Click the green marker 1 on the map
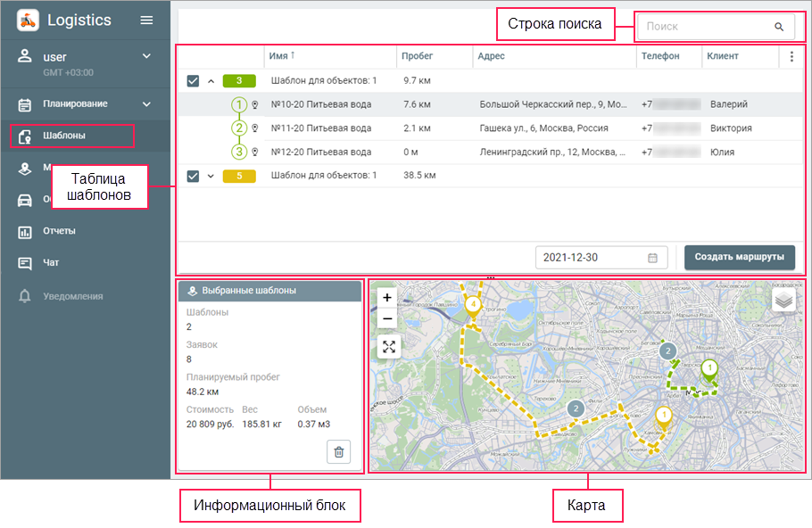This screenshot has width=812, height=528. tap(709, 370)
